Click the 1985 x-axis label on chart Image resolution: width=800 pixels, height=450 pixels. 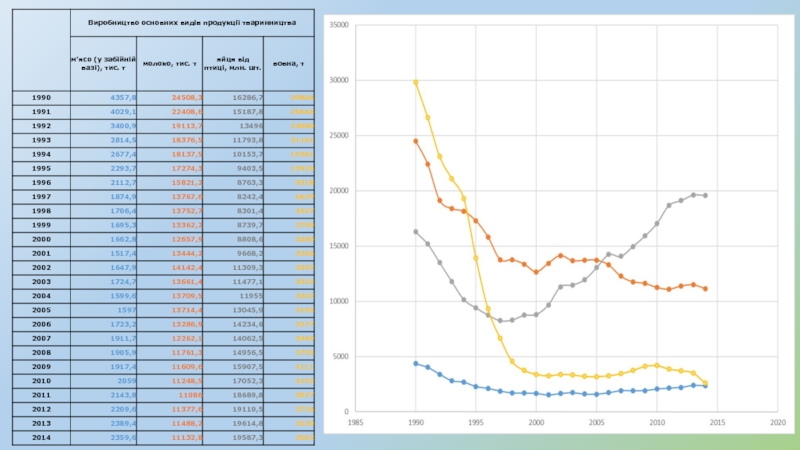pos(355,422)
